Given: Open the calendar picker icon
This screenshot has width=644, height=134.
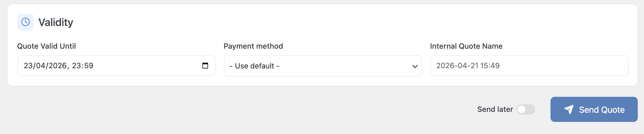Looking at the screenshot, I should [x=205, y=66].
